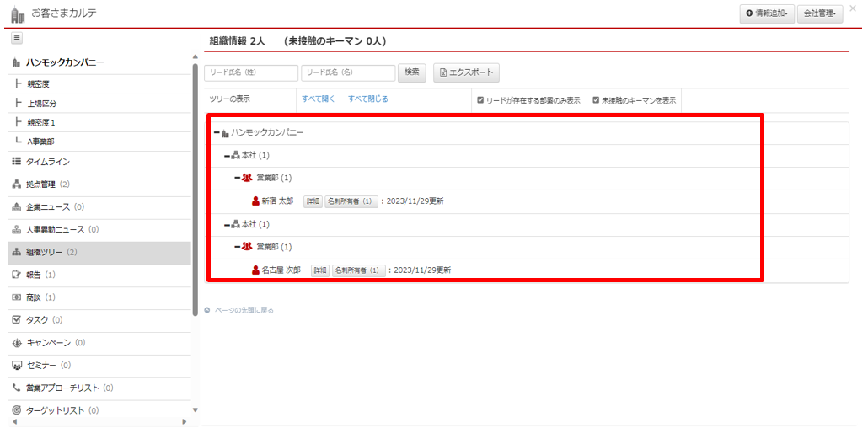Open the 情報追加 dropdown
Image resolution: width=868 pixels, height=428 pixels.
tap(766, 13)
